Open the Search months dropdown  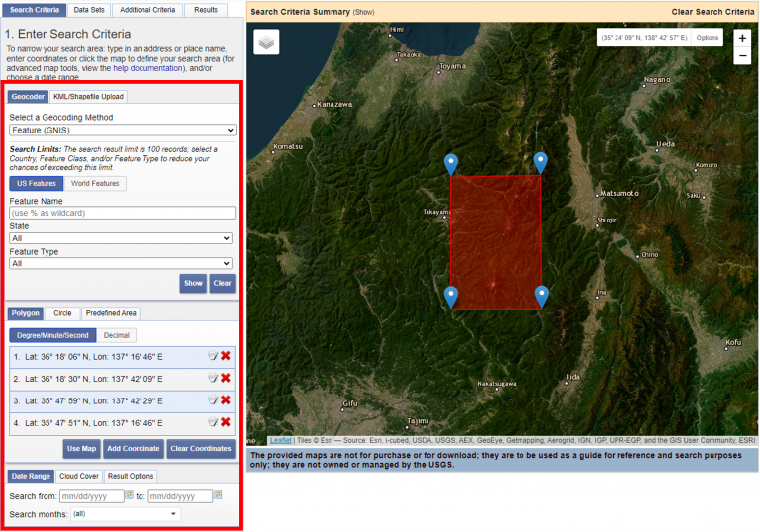point(126,514)
